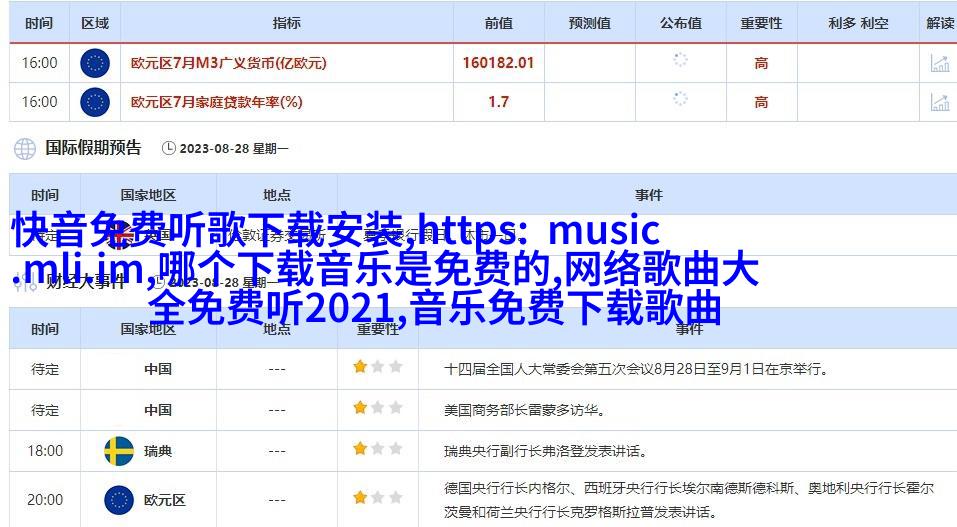Image resolution: width=957 pixels, height=527 pixels.
Task: Click the star rating in the 瑞典 row
Action: 377,450
